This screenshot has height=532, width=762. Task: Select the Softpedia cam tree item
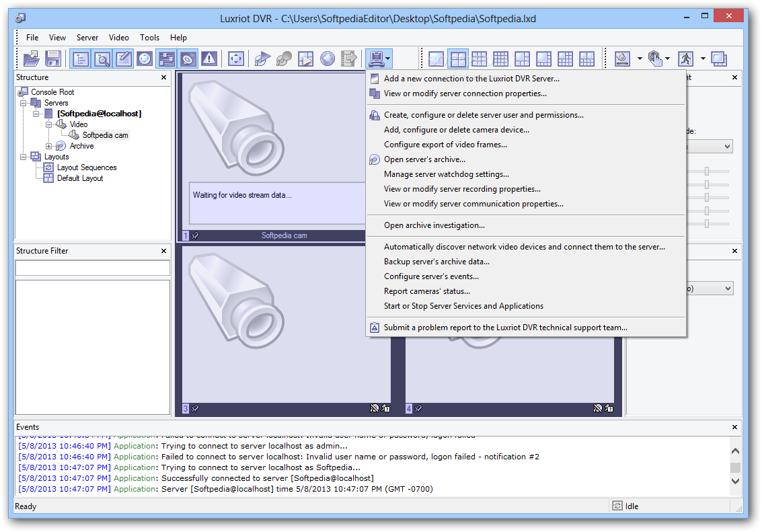point(105,135)
